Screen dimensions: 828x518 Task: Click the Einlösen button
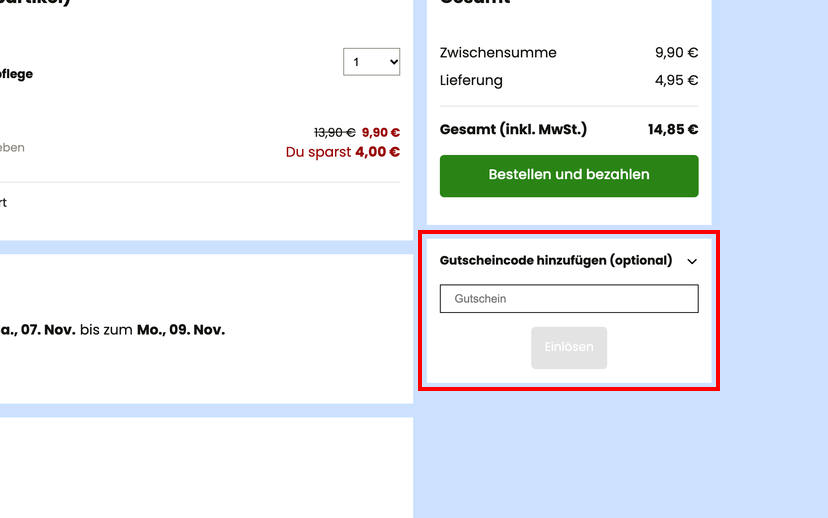coord(569,347)
